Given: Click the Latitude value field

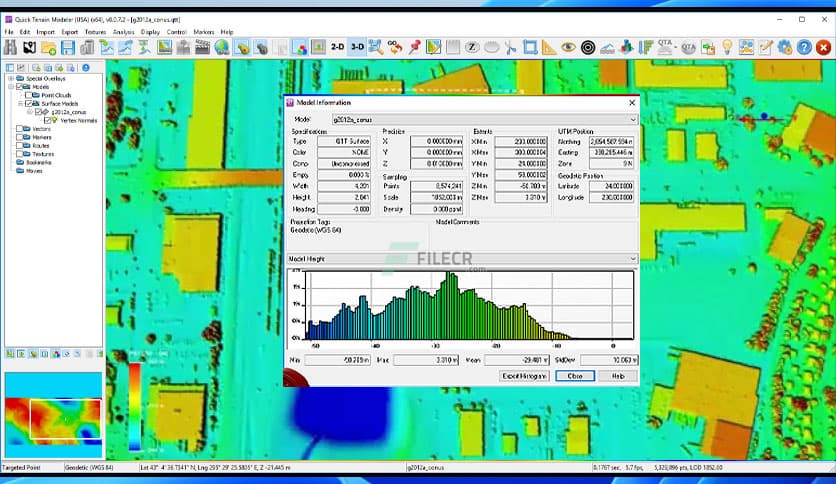Looking at the screenshot, I should [612, 186].
